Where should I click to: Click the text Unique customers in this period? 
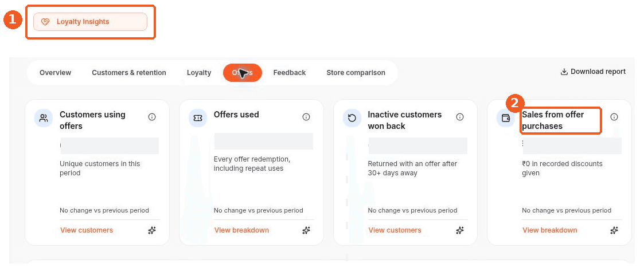click(x=100, y=168)
